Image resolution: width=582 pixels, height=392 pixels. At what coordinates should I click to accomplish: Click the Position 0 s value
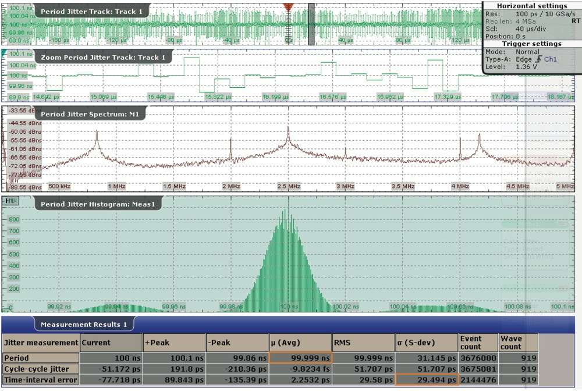point(521,36)
